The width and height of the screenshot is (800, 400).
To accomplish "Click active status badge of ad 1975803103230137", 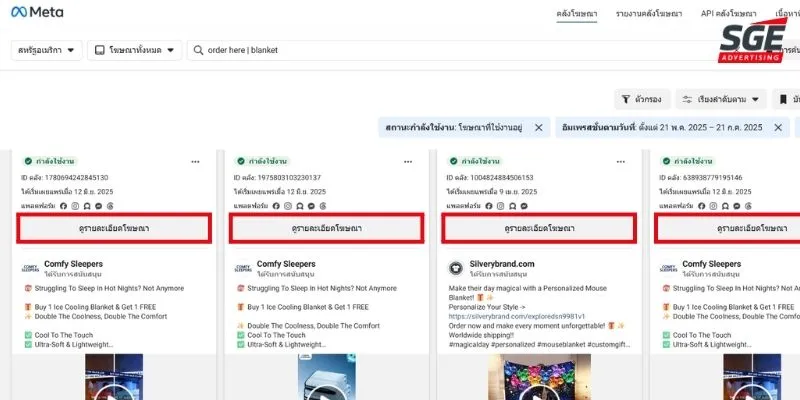I will click(x=263, y=161).
